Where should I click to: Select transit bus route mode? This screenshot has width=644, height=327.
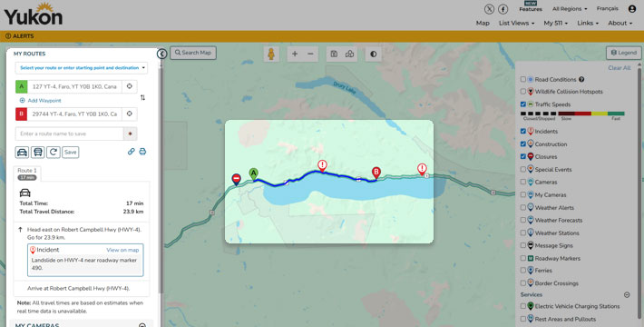pyautogui.click(x=38, y=153)
